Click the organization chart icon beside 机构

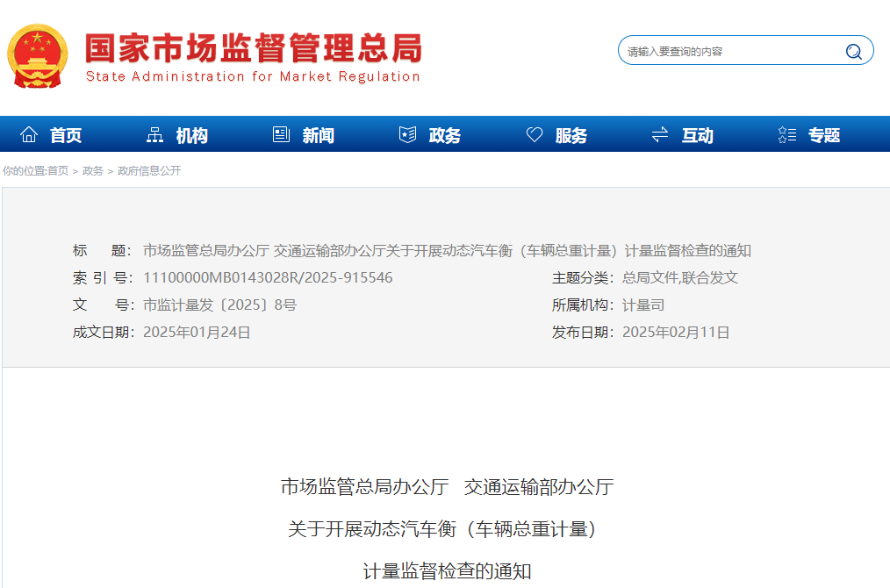coord(155,134)
